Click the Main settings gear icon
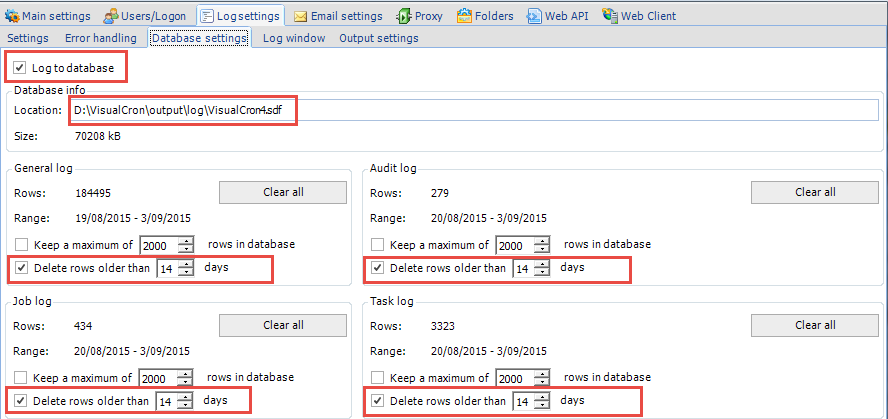The width and height of the screenshot is (888, 419). point(13,16)
